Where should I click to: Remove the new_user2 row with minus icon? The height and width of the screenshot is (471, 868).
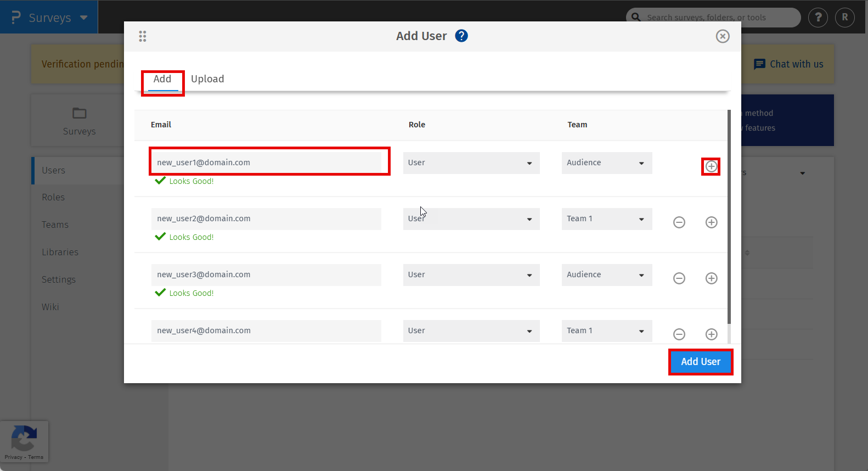[x=679, y=222]
